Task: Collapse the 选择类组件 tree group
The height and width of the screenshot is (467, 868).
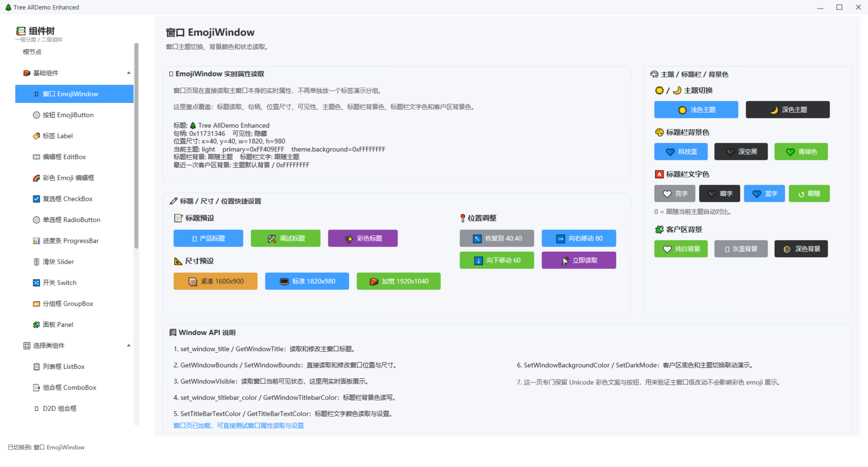Action: [128, 345]
